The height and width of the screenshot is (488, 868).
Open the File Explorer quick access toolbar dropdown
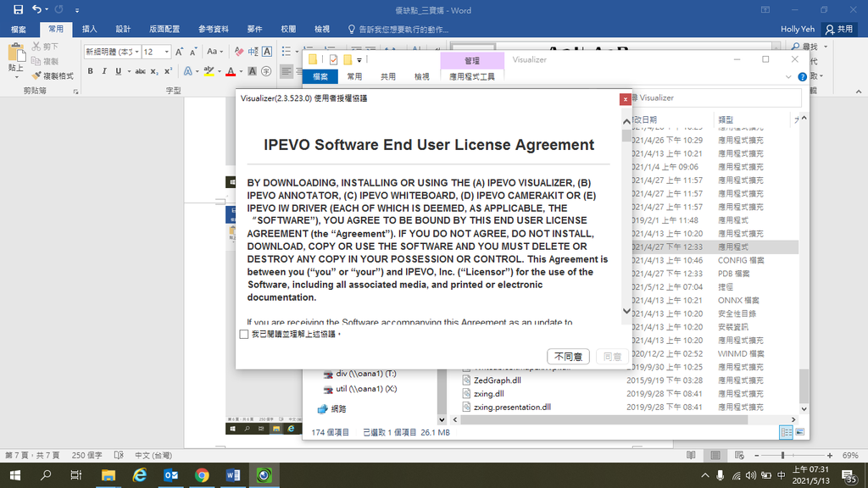359,60
